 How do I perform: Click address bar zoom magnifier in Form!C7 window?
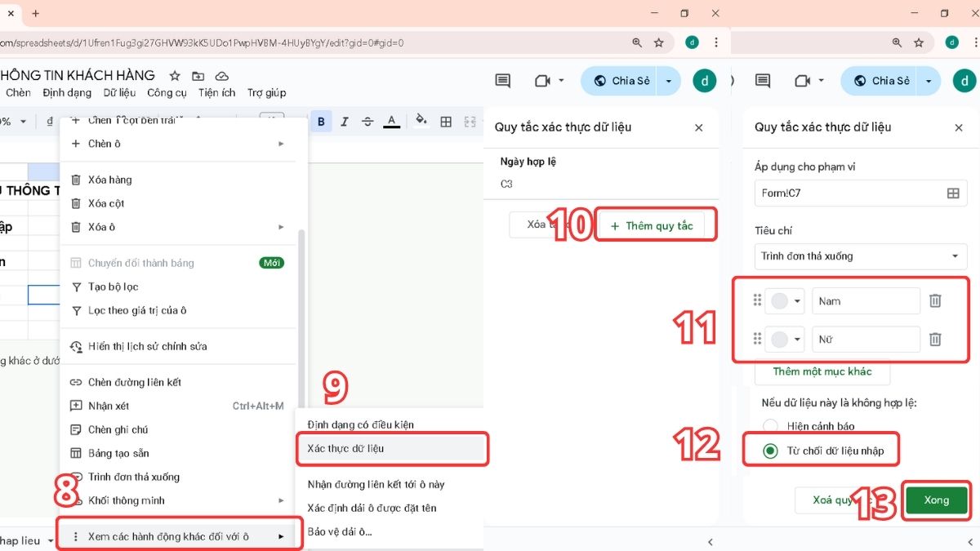pyautogui.click(x=897, y=42)
